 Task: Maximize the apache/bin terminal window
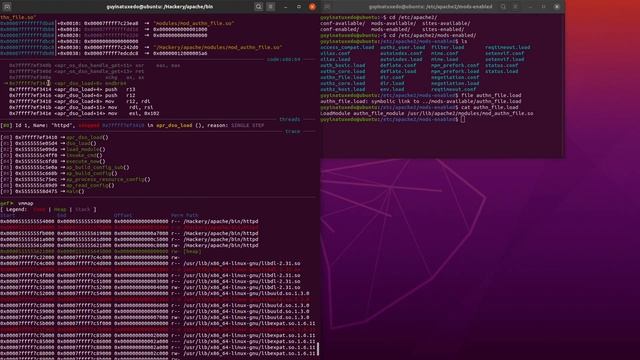coord(299,7)
